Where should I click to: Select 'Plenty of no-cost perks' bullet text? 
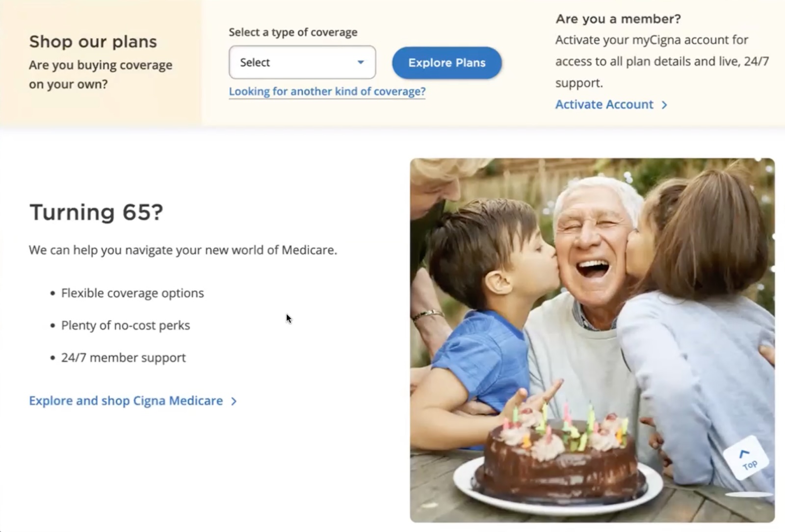click(126, 325)
